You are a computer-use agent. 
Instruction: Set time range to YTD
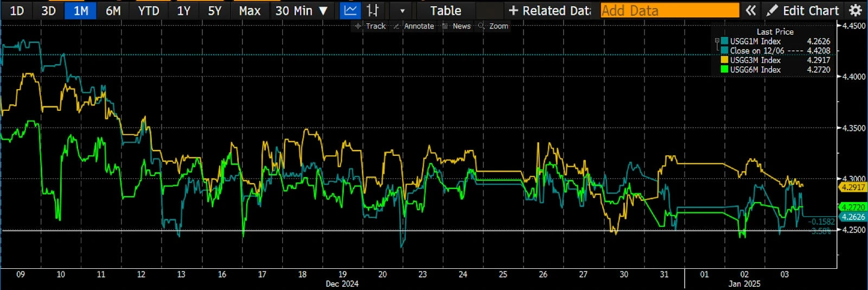tap(148, 10)
